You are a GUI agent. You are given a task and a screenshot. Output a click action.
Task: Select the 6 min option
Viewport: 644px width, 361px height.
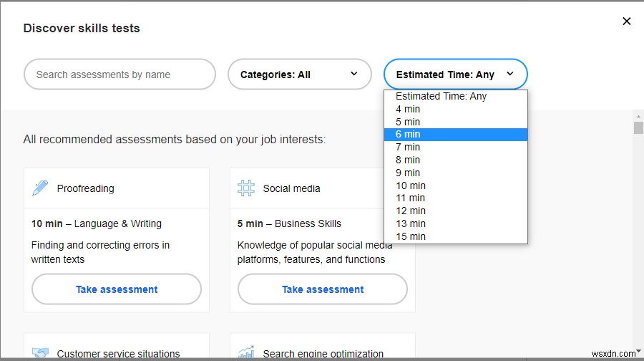point(455,135)
